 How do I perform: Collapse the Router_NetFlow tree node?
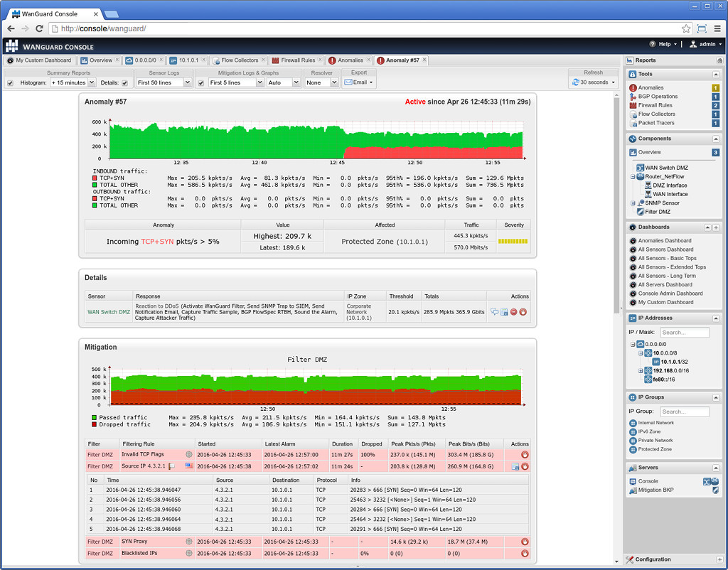point(632,177)
